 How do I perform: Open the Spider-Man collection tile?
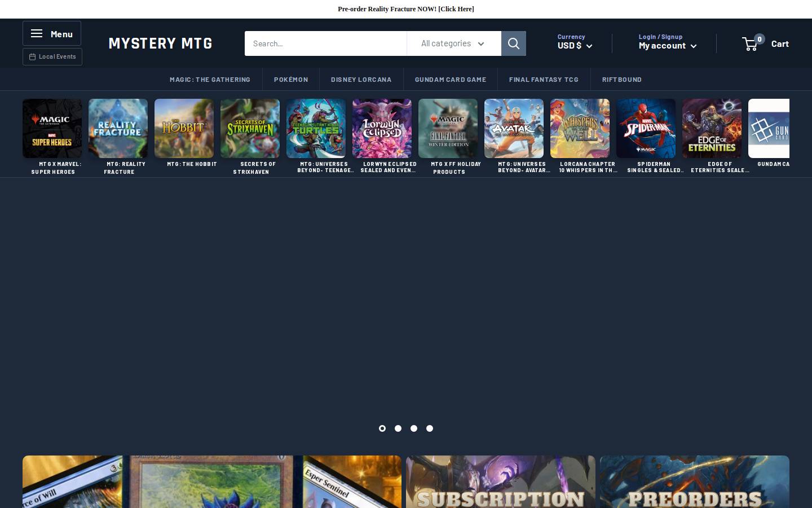click(646, 128)
